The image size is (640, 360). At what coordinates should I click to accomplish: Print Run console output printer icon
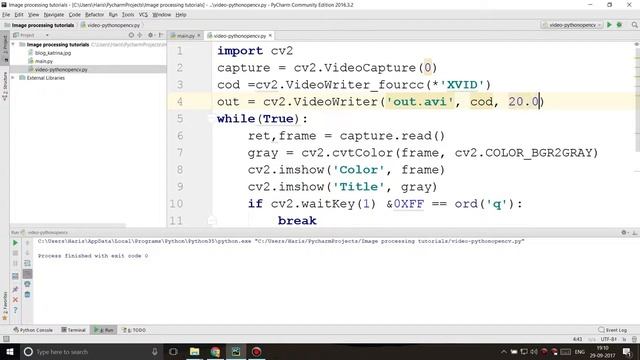(27, 284)
